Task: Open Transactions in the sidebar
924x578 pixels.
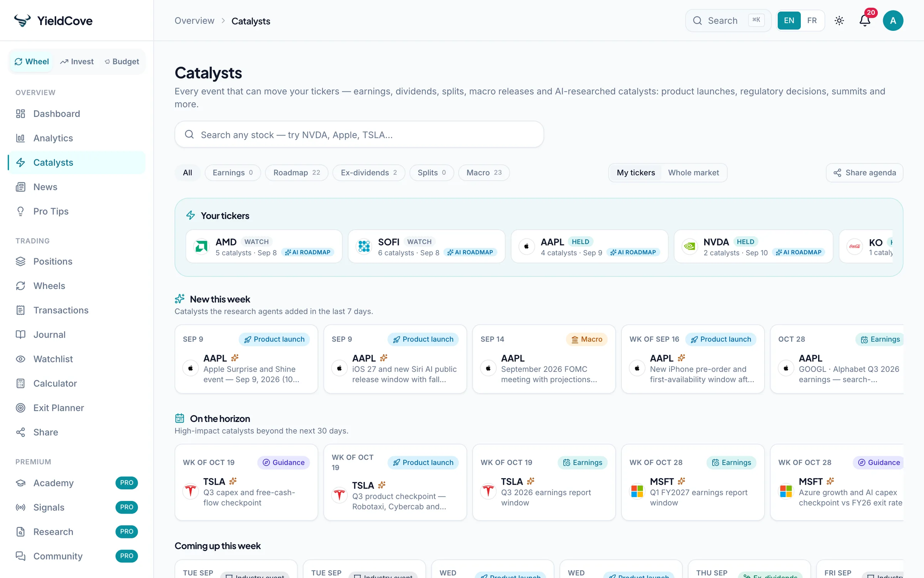Action: click(77, 310)
